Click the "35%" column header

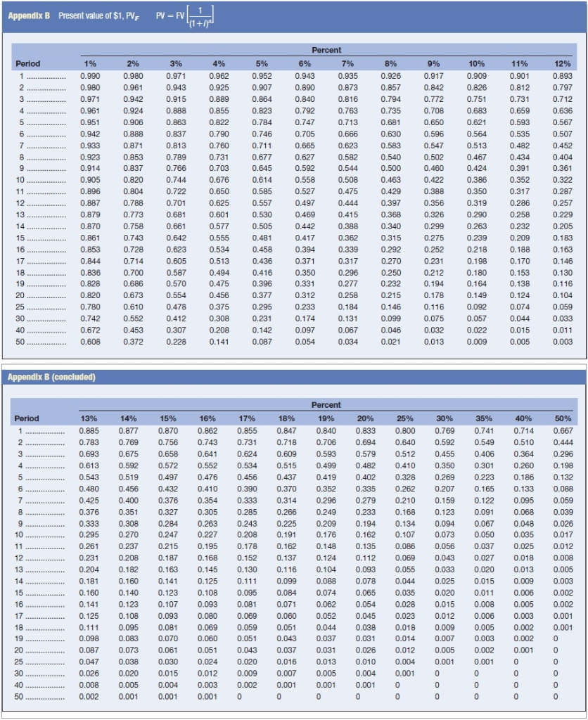pyautogui.click(x=484, y=419)
